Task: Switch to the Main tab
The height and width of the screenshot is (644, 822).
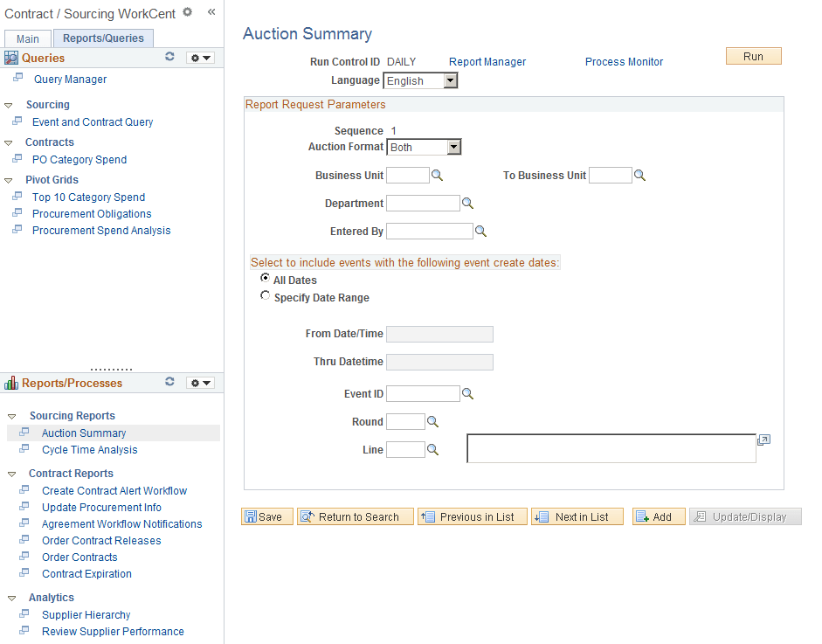Action: (27, 38)
